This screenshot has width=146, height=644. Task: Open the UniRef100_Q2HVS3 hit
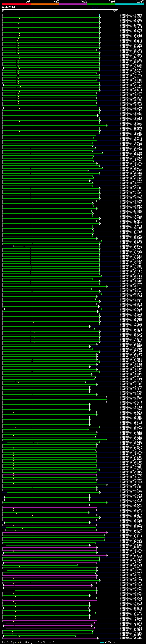click(131, 17)
